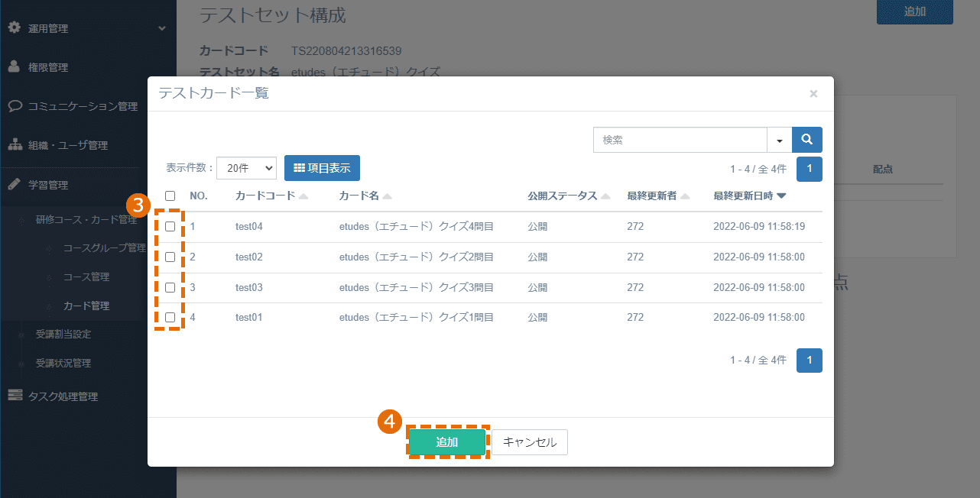Image resolution: width=980 pixels, height=498 pixels.
Task: Open タスク処理管理 in the sidebar
Action: pos(63,396)
